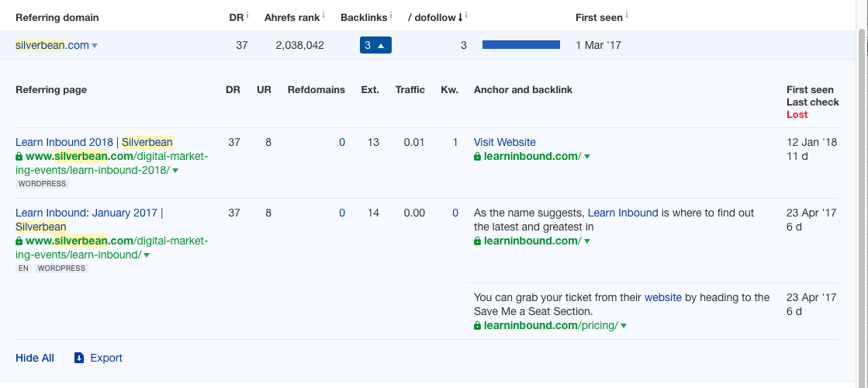Click the dofollow column info icon

pos(465,16)
